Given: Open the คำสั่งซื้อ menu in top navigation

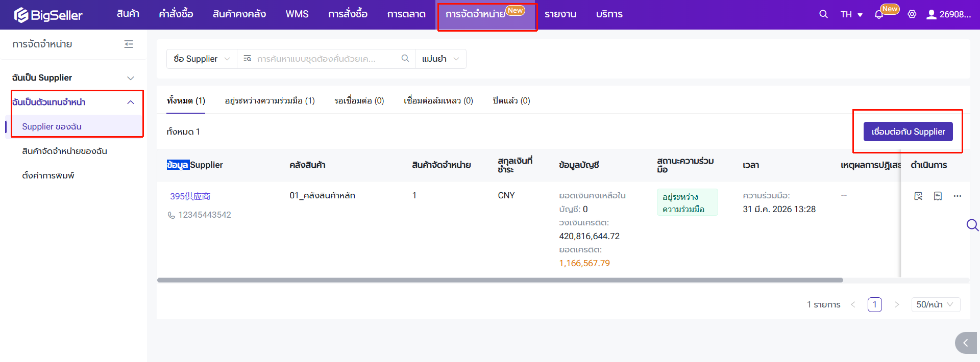Looking at the screenshot, I should coord(176,14).
